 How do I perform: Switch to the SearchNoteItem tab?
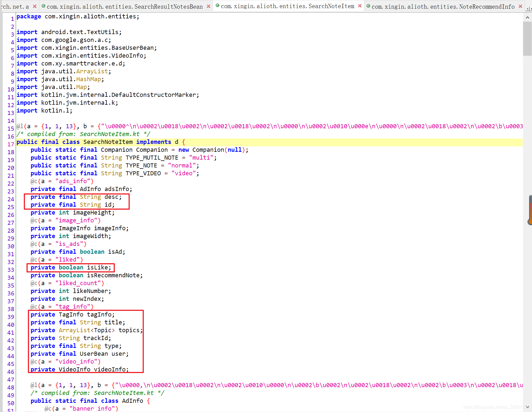(288, 6)
